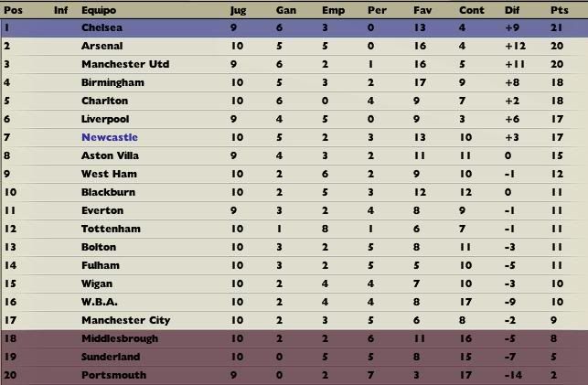The image size is (588, 385).
Task: Select Portsmouth at bottom of table
Action: (113, 375)
